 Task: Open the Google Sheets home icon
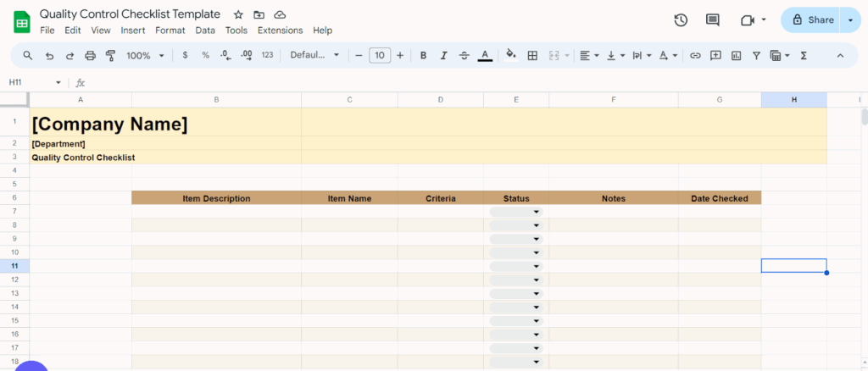click(x=21, y=23)
